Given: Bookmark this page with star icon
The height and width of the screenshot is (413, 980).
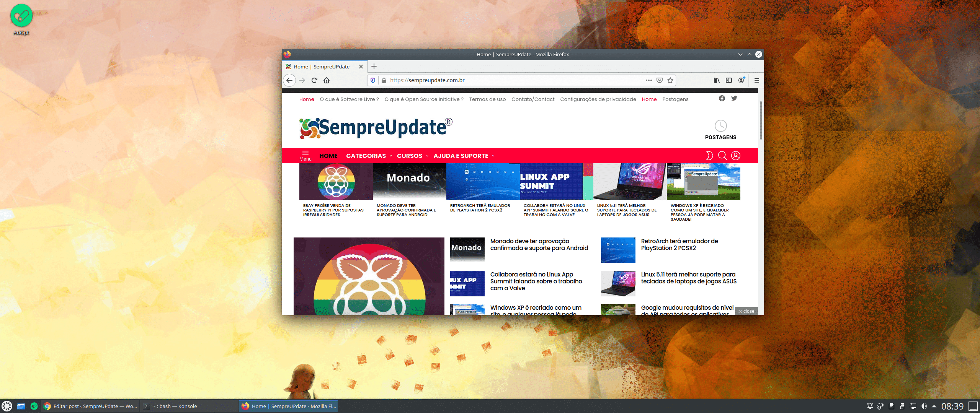Looking at the screenshot, I should [x=670, y=80].
